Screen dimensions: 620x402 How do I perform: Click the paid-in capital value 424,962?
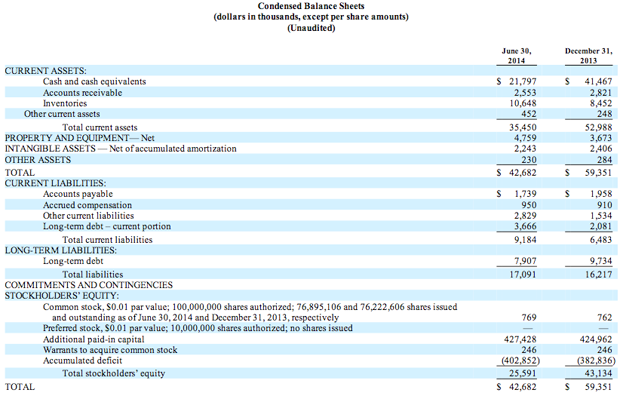596,340
